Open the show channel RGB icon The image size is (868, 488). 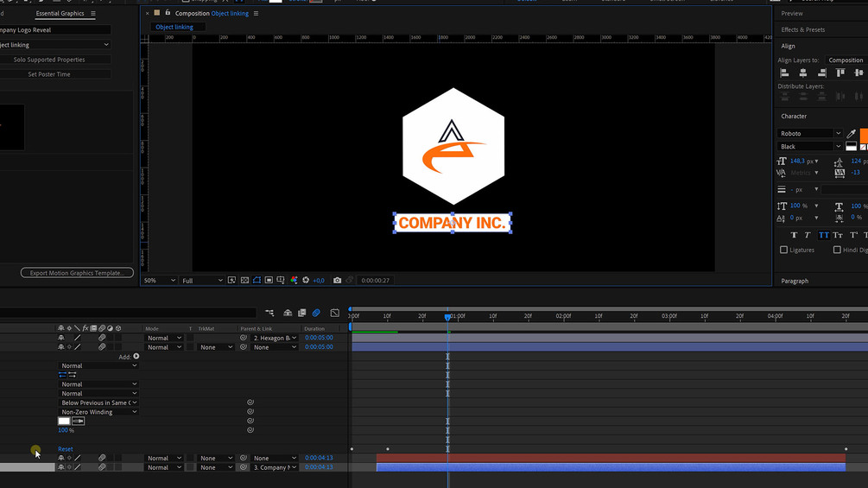[294, 281]
